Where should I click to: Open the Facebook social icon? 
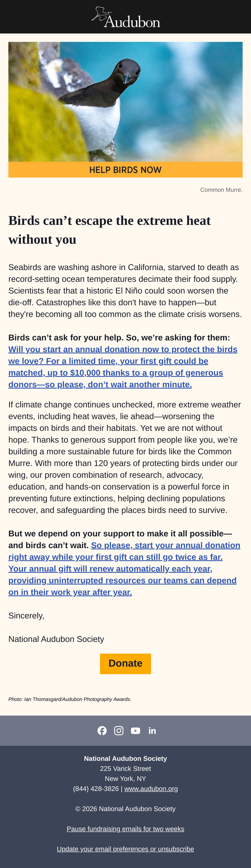102,730
